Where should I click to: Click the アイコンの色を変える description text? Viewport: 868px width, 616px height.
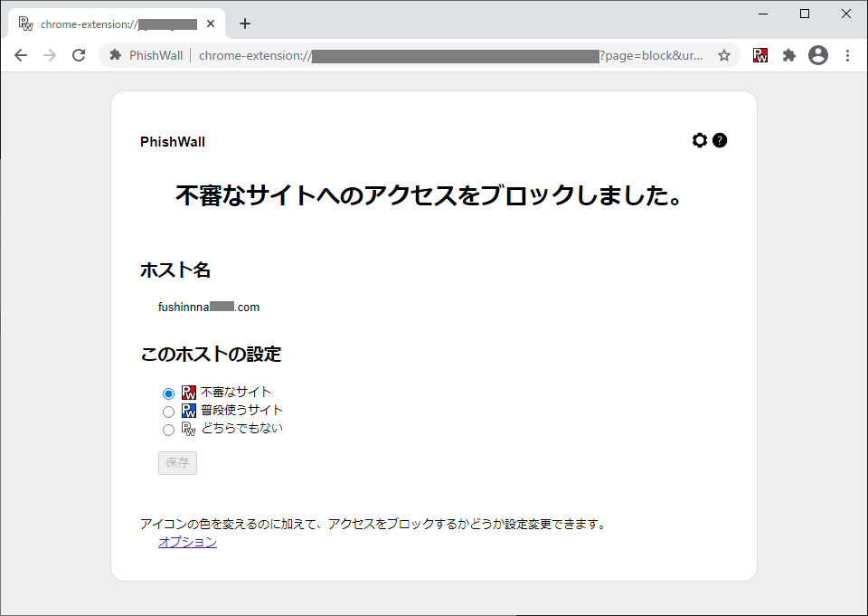point(374,524)
